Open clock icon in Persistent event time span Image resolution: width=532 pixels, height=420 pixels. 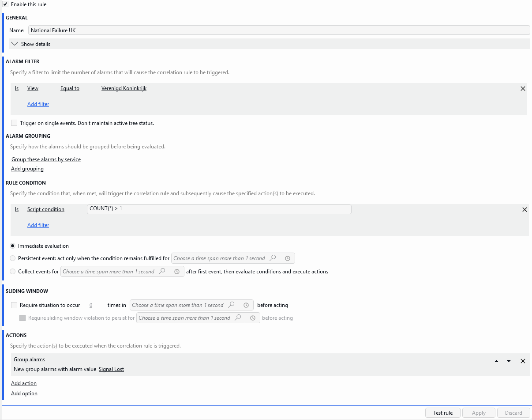coord(288,258)
